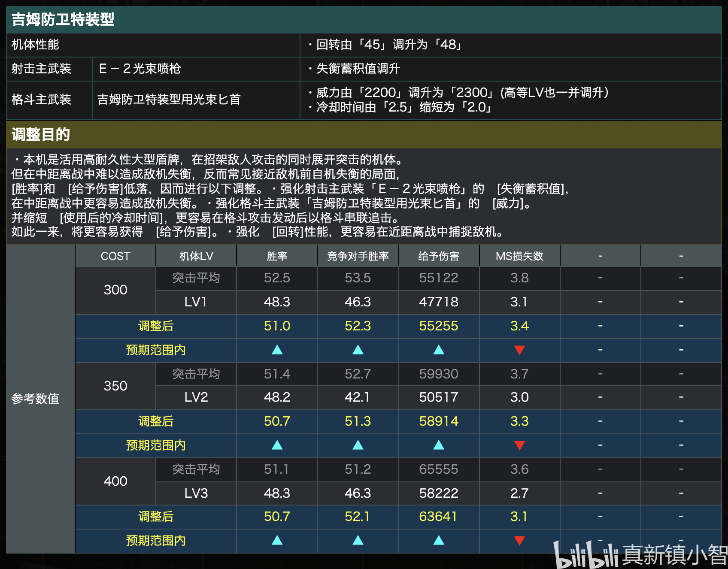The height and width of the screenshot is (569, 728).
Task: Click the LV2 MS loss value 3.0
Action: click(519, 397)
